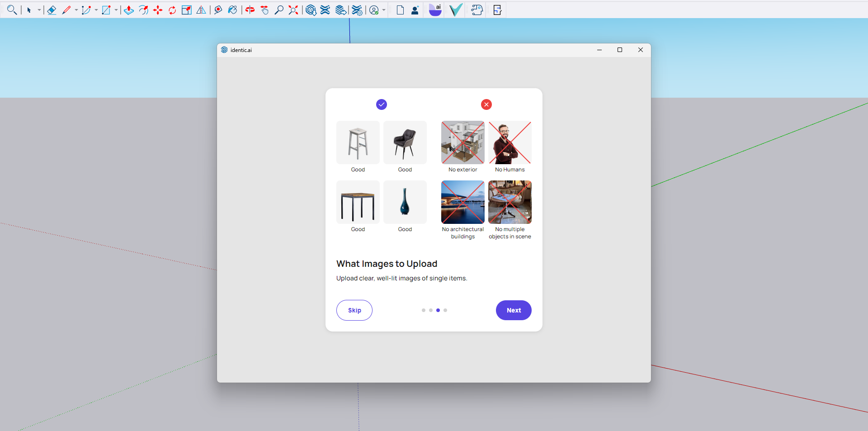868x431 pixels.
Task: Activate the Arc drawing tool
Action: pos(86,10)
